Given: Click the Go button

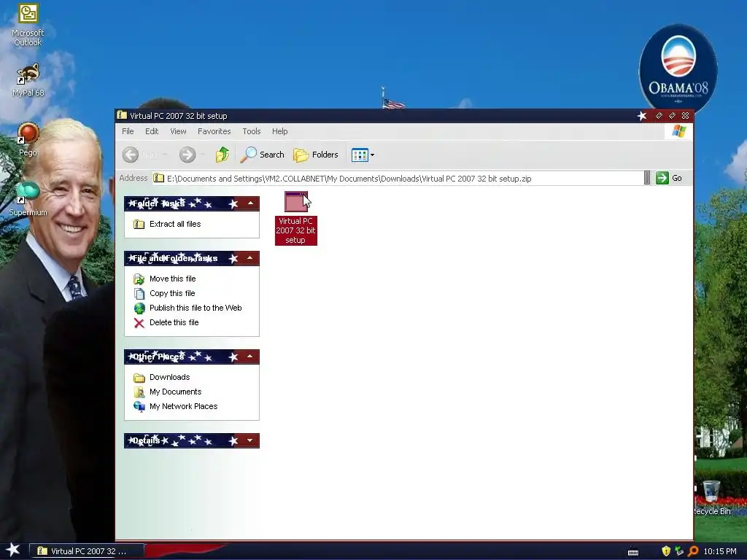Looking at the screenshot, I should tap(669, 178).
